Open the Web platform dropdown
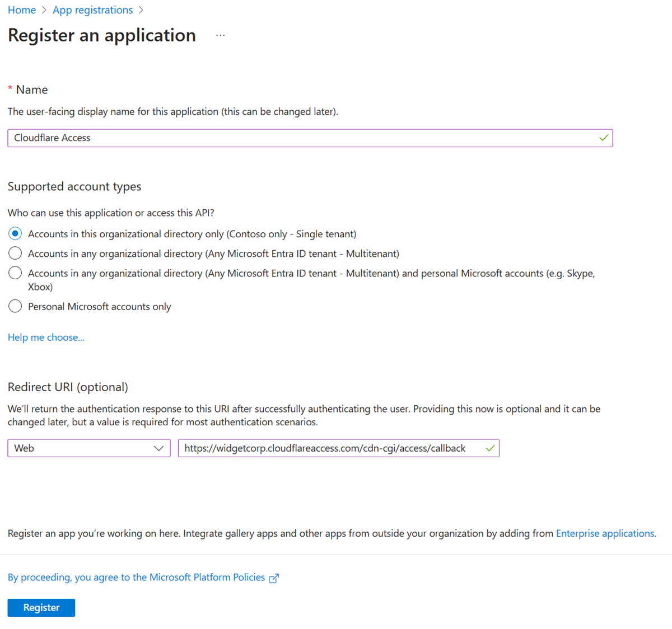This screenshot has width=672, height=629. tap(88, 448)
